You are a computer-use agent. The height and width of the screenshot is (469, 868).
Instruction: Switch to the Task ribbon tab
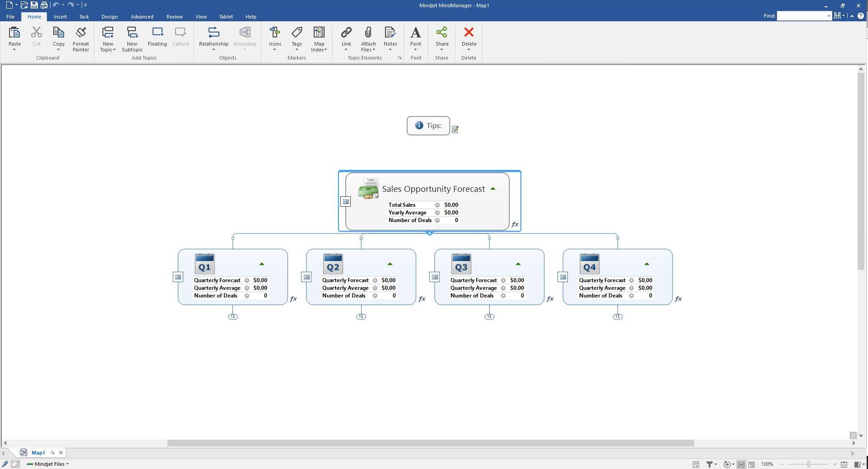point(84,17)
